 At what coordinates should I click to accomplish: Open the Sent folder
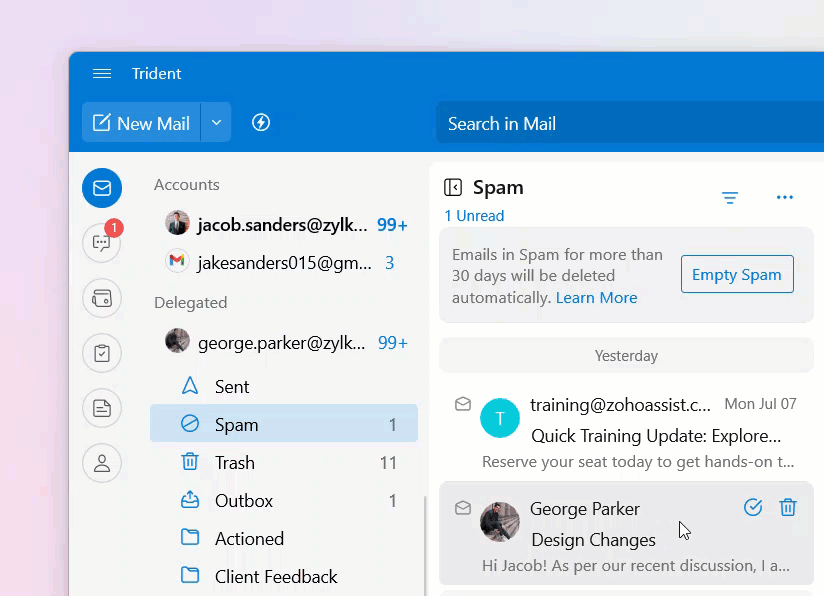[x=284, y=386]
